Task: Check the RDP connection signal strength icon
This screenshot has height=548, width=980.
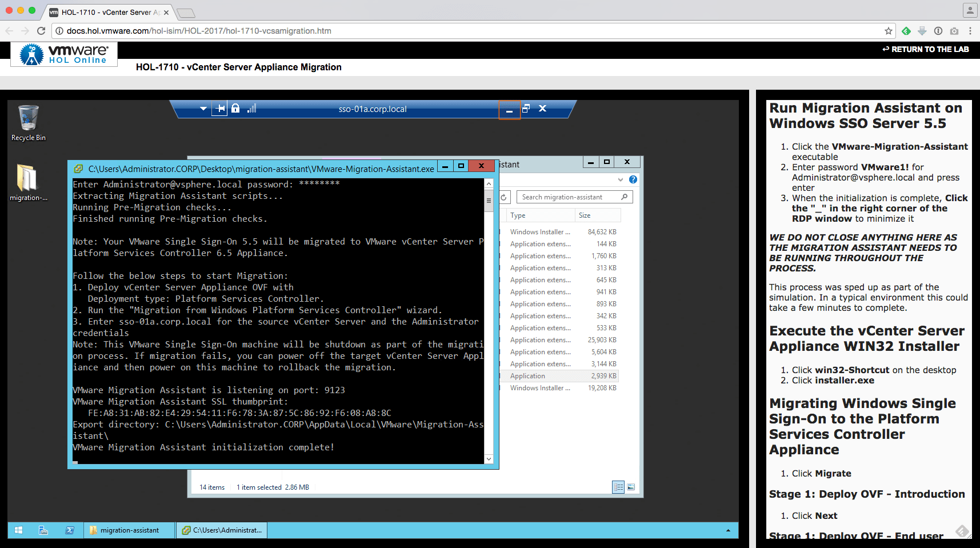Action: click(x=251, y=109)
